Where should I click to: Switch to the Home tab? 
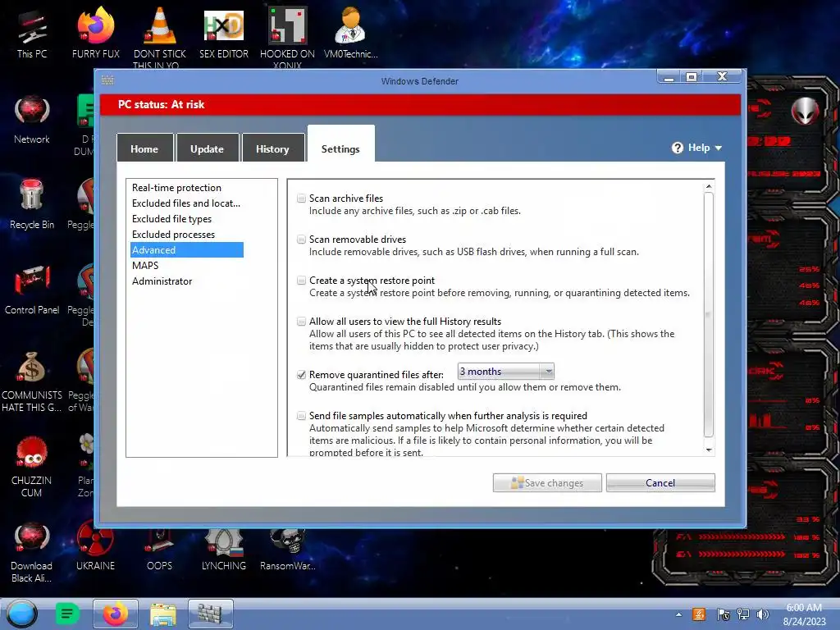(x=144, y=148)
